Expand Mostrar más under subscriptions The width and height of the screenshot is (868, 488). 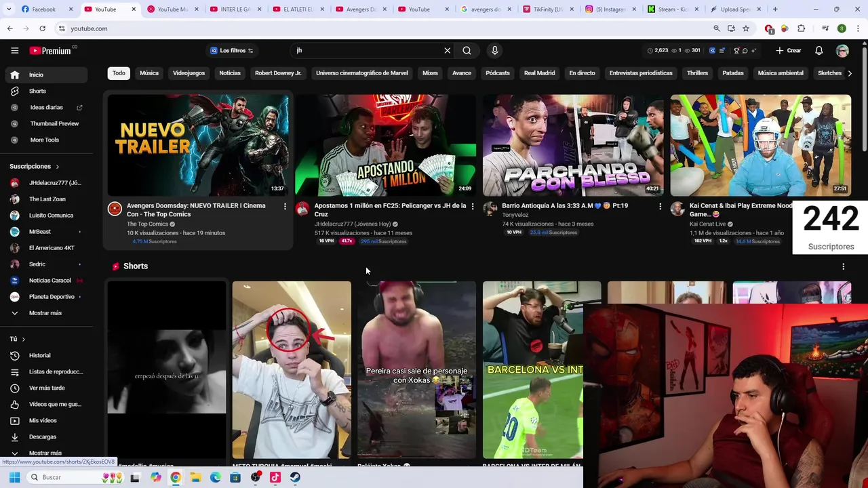46,313
